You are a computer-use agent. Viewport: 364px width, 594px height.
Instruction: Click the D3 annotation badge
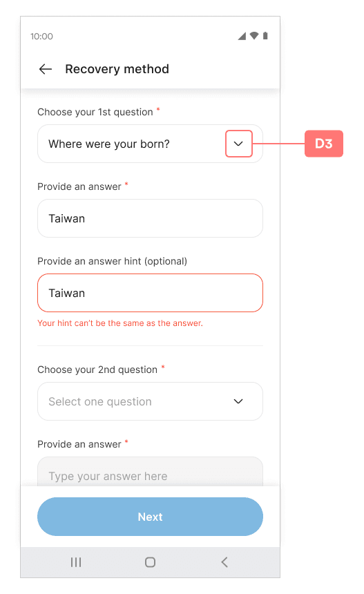click(324, 144)
